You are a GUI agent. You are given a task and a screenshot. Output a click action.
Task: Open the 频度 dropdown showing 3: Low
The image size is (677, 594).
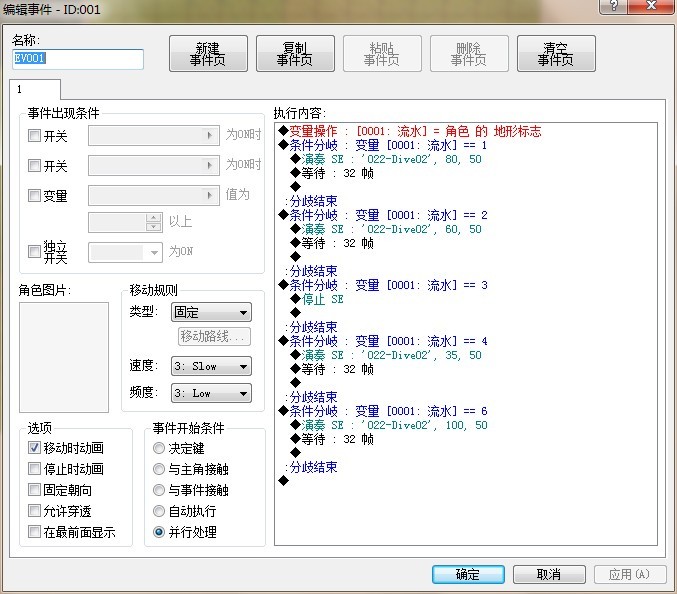coord(211,393)
